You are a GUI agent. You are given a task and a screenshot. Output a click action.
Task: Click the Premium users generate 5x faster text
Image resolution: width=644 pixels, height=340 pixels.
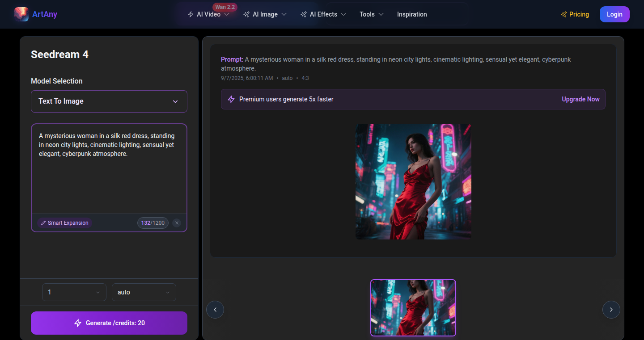[286, 99]
